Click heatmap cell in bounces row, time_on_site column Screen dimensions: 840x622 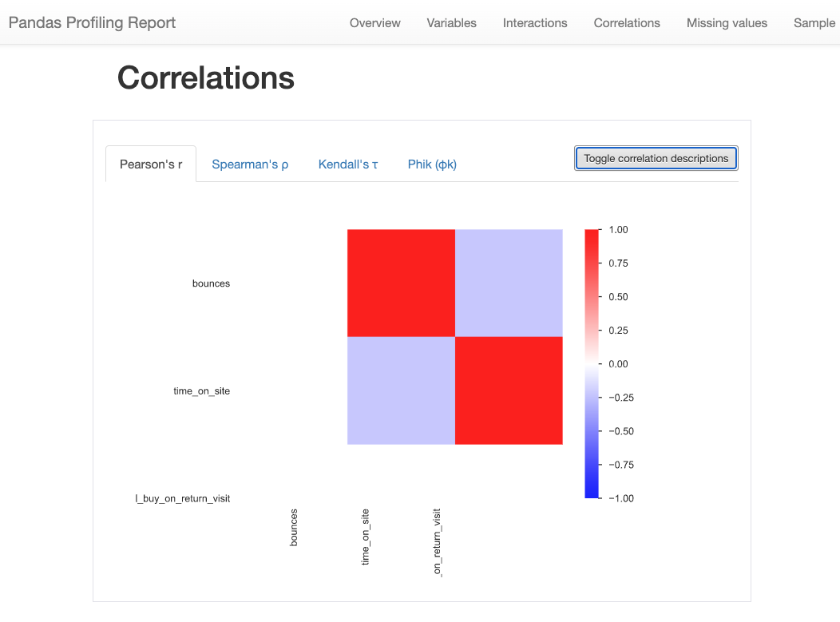coord(509,283)
